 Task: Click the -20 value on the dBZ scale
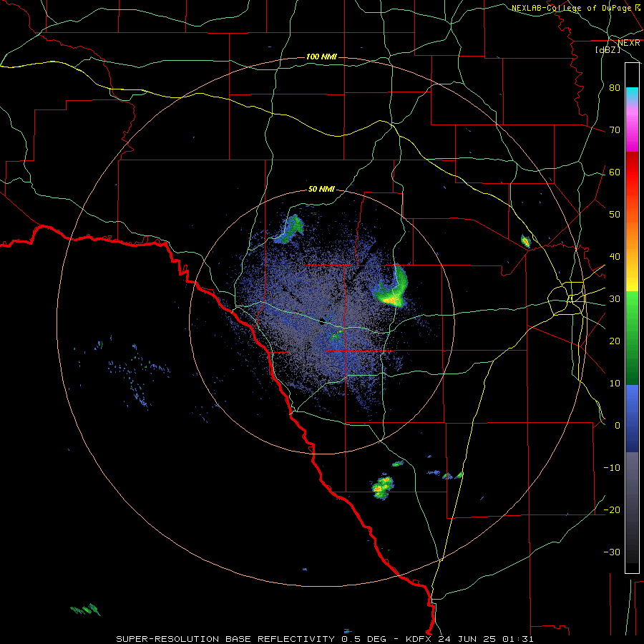coord(612,509)
